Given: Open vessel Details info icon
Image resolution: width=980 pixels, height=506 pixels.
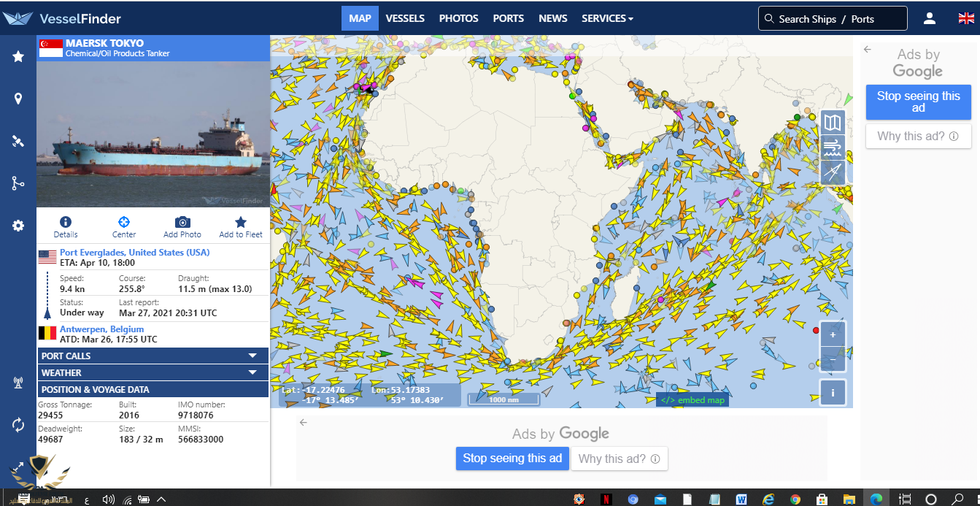Looking at the screenshot, I should tap(66, 223).
